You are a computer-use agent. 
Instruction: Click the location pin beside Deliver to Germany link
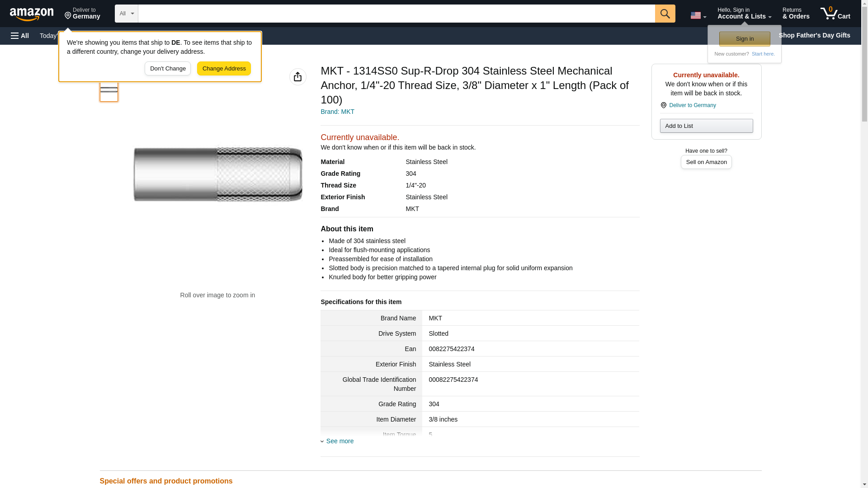[663, 105]
